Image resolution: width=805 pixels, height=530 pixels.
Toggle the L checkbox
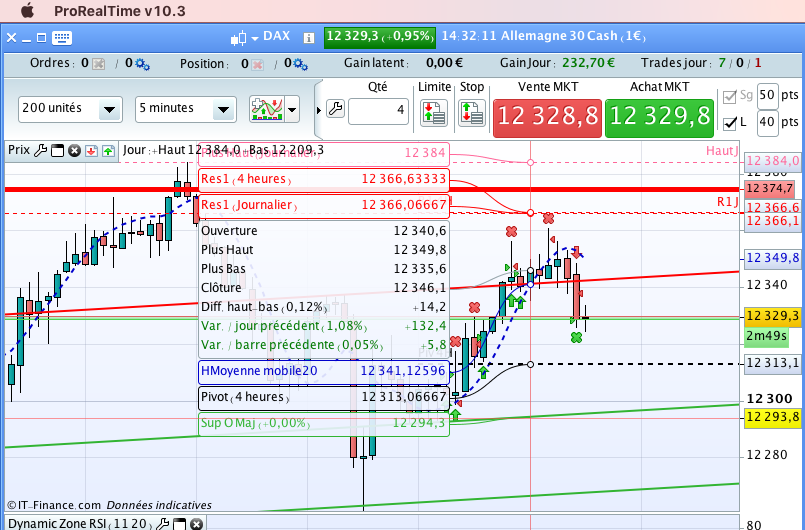(x=730, y=124)
